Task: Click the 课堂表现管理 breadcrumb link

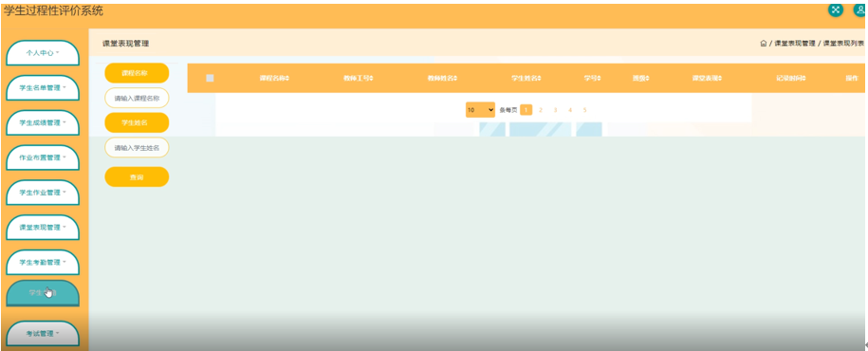Action: pyautogui.click(x=794, y=44)
